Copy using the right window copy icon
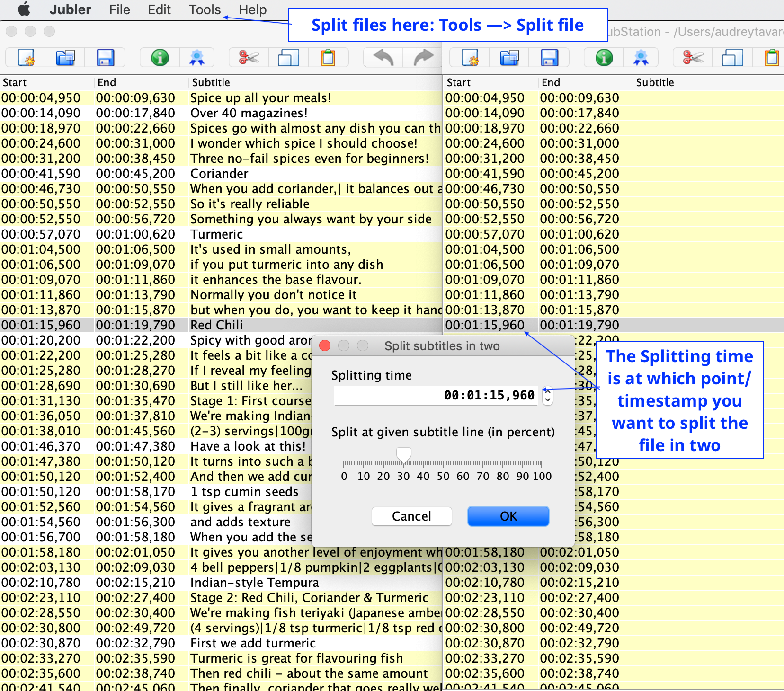The width and height of the screenshot is (784, 691). click(x=732, y=58)
